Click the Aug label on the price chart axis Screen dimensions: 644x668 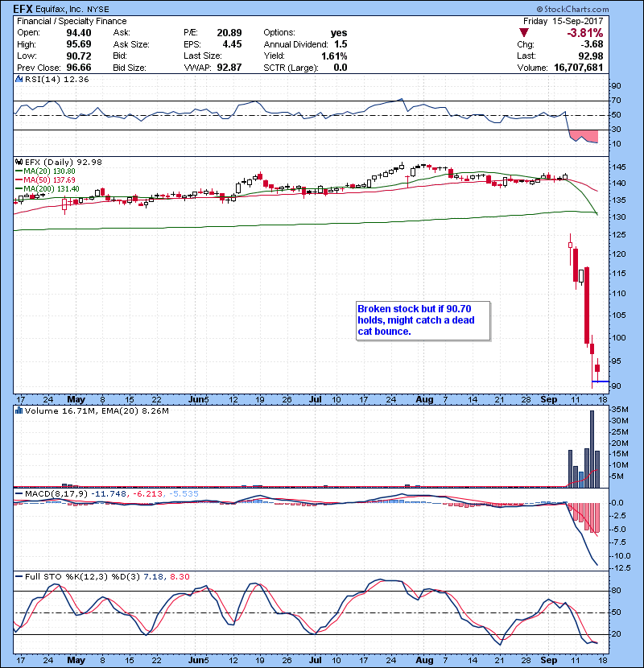[424, 400]
